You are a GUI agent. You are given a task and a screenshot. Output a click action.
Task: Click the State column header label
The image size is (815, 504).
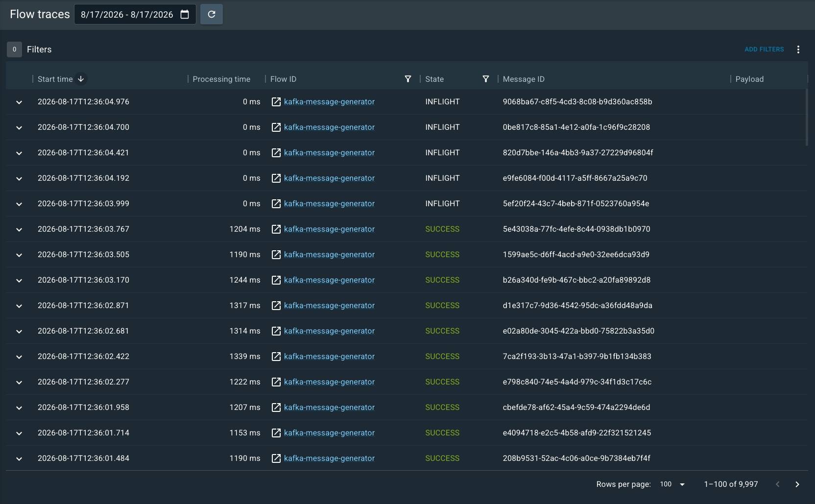point(434,79)
